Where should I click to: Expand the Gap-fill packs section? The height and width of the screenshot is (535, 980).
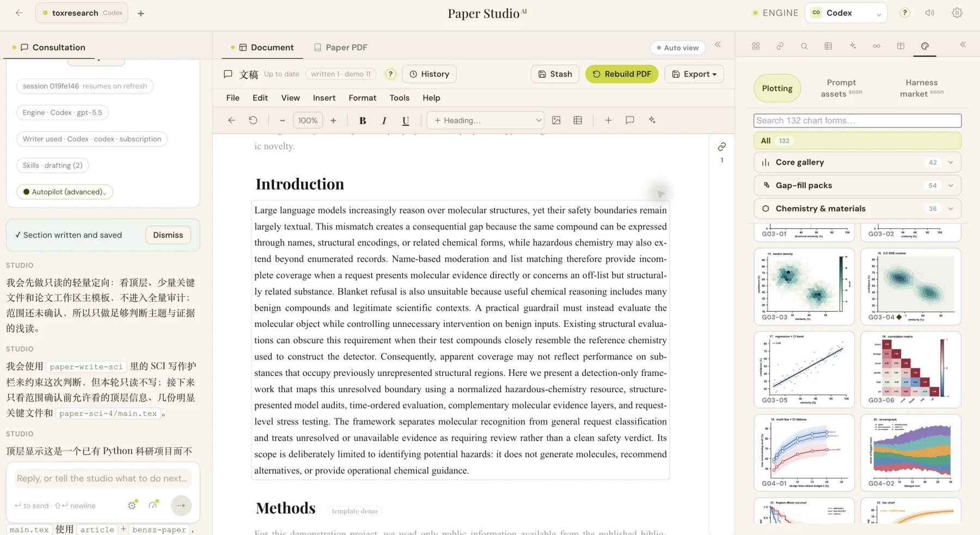click(x=857, y=185)
